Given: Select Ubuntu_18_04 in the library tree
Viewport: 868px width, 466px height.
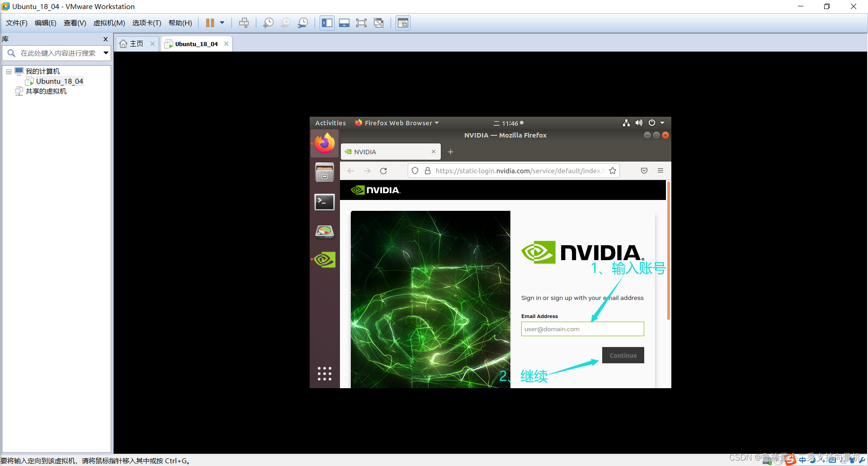Looking at the screenshot, I should point(60,81).
